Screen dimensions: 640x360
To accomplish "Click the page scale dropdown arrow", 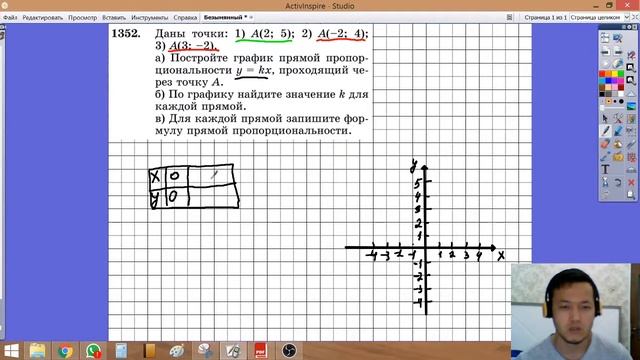I will [x=627, y=18].
